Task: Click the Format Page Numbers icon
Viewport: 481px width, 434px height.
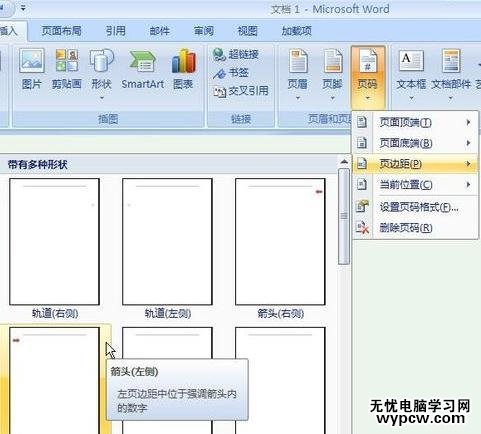Action: [362, 207]
